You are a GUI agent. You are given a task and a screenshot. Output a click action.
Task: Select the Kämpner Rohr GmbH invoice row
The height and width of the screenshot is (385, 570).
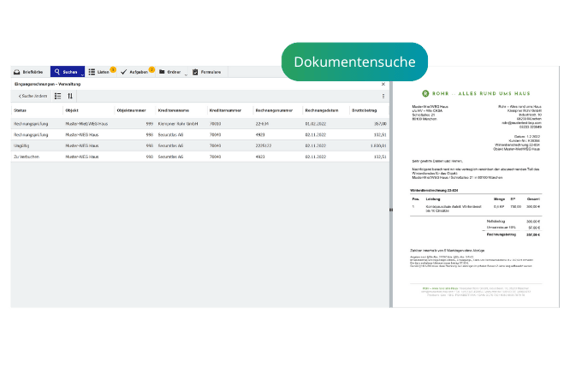click(x=200, y=124)
